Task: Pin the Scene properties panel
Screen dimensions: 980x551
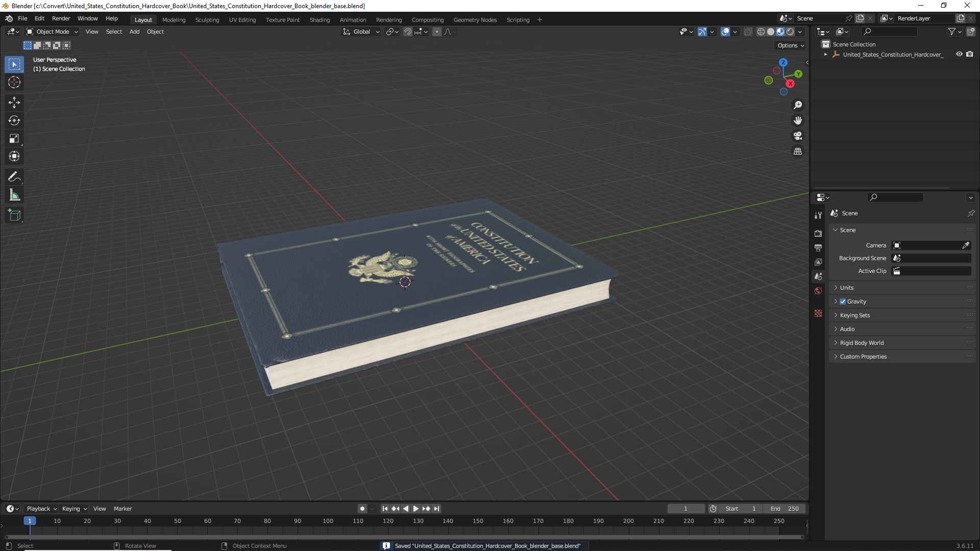Action: click(971, 213)
